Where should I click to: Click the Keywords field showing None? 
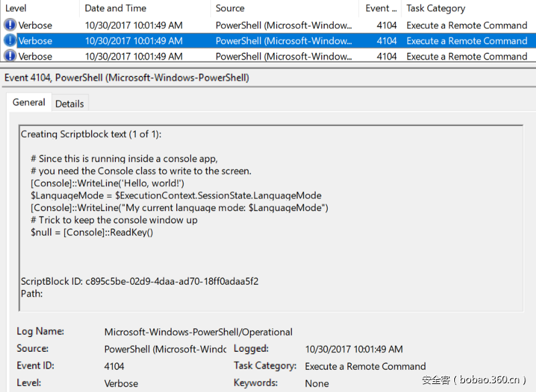(317, 384)
